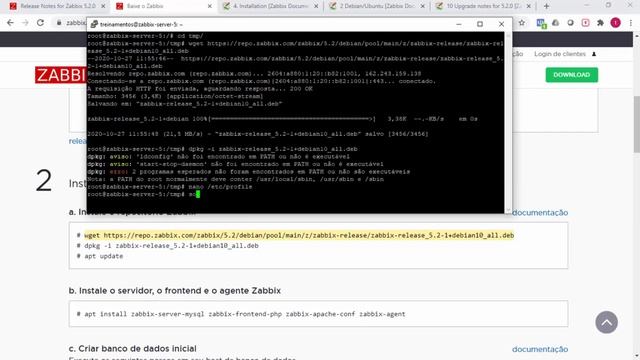The height and width of the screenshot is (360, 640).
Task: Close the 4. Installation tab
Action: [316, 6]
